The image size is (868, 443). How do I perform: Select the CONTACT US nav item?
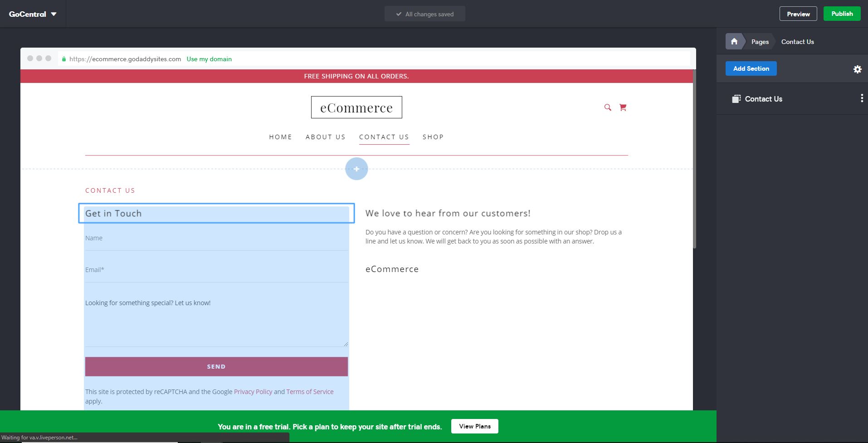click(x=384, y=137)
